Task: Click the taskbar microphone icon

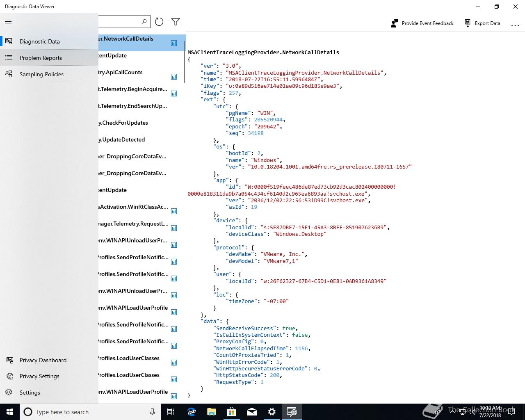Action: (x=152, y=412)
